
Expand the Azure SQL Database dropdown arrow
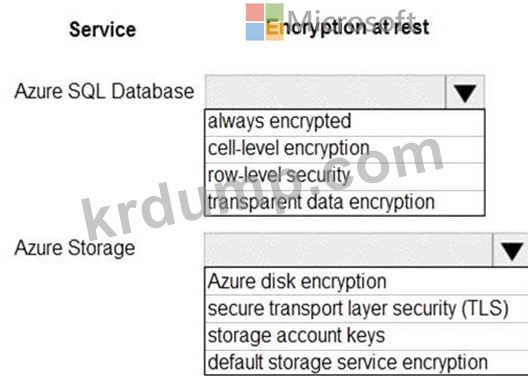tap(465, 92)
